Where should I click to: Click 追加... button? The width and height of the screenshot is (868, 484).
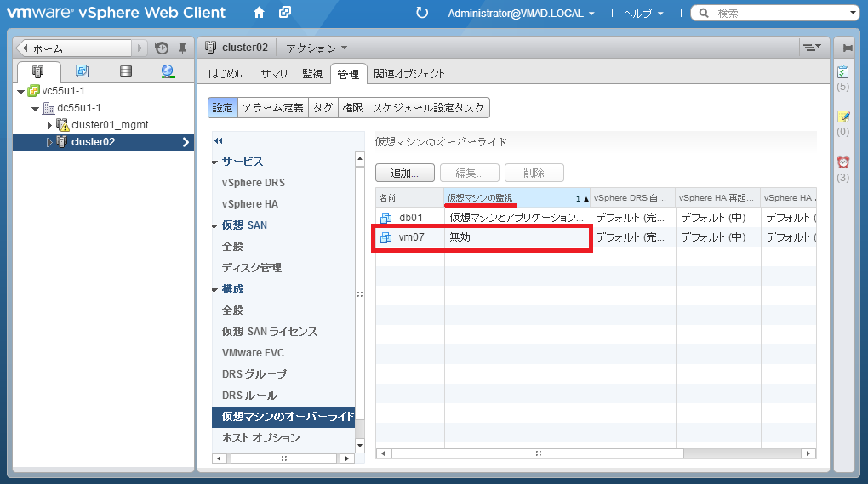tap(405, 174)
